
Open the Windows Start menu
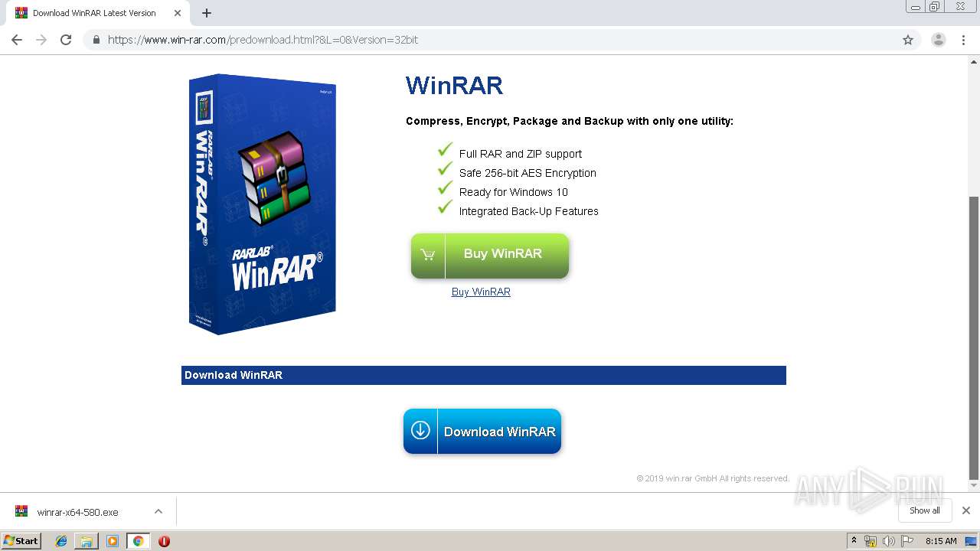[x=21, y=541]
